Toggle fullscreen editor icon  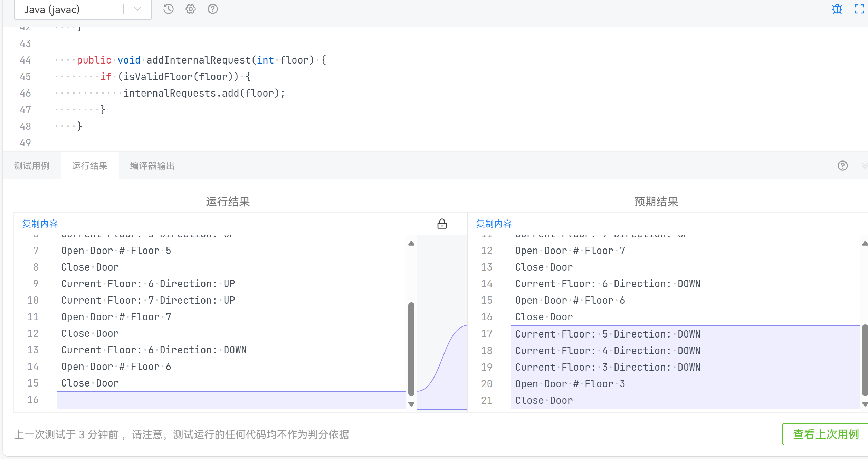pyautogui.click(x=859, y=9)
